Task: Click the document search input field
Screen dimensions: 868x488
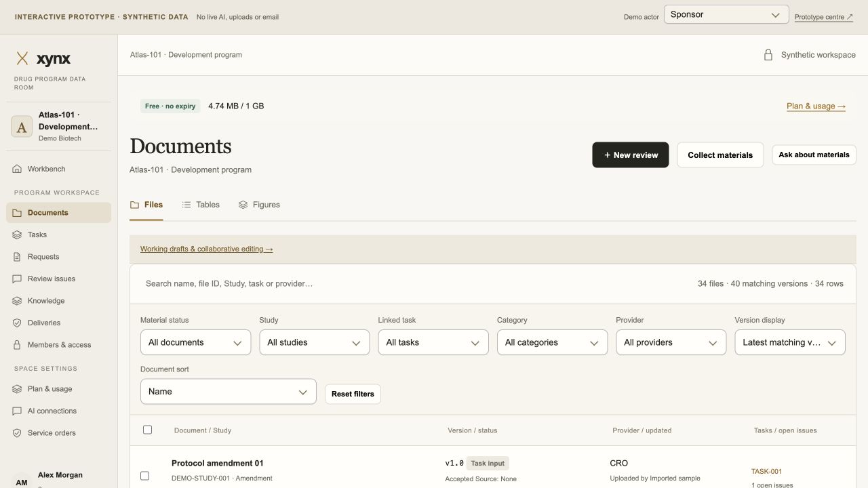Action: [x=414, y=283]
